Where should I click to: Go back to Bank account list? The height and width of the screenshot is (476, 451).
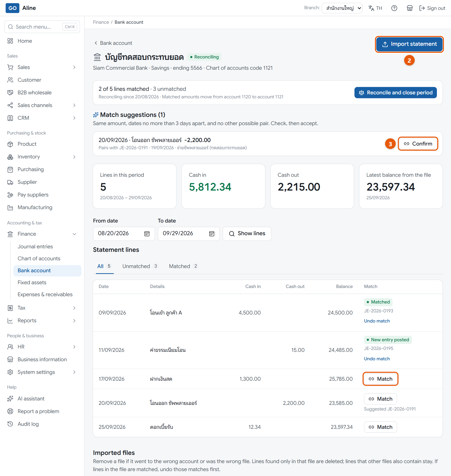(113, 43)
